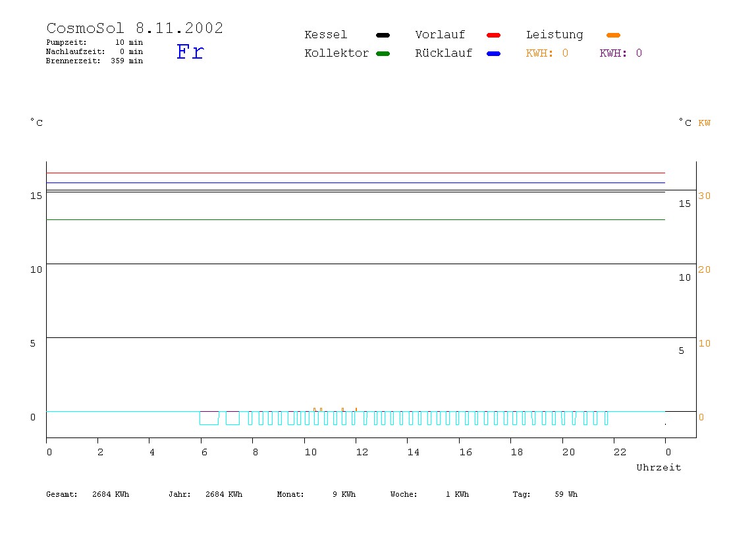Click the blue Rücklauf legend swatch
The width and height of the screenshot is (756, 535).
pyautogui.click(x=494, y=53)
